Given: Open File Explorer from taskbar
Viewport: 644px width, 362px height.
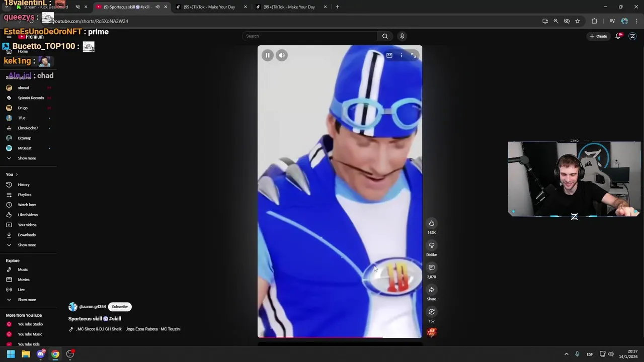Looking at the screenshot, I should (26, 354).
